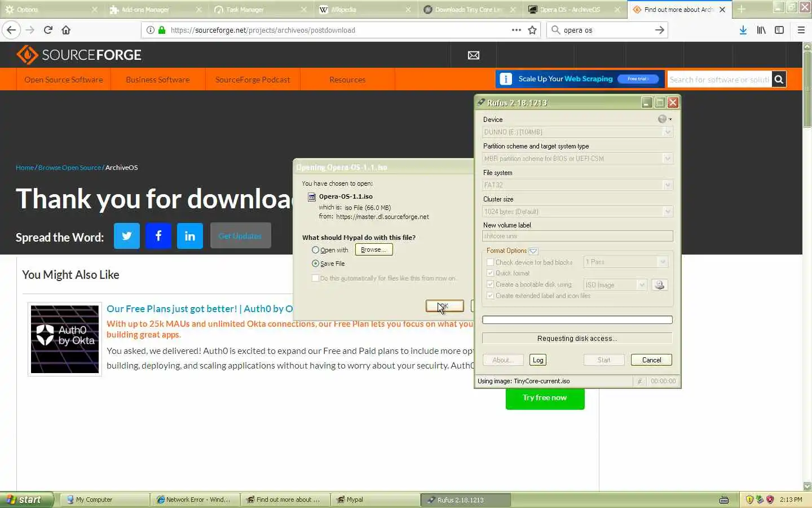Go back with browser back arrow
The height and width of the screenshot is (508, 812).
point(11,30)
